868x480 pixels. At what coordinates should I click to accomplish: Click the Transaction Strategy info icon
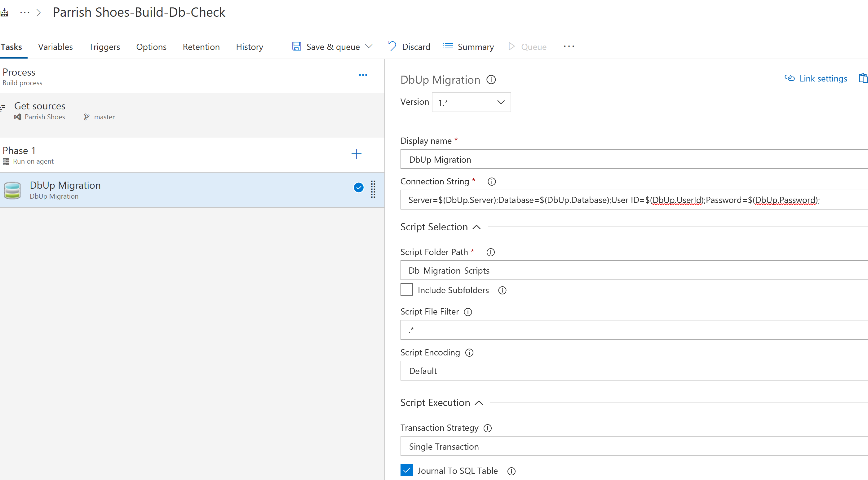point(488,428)
